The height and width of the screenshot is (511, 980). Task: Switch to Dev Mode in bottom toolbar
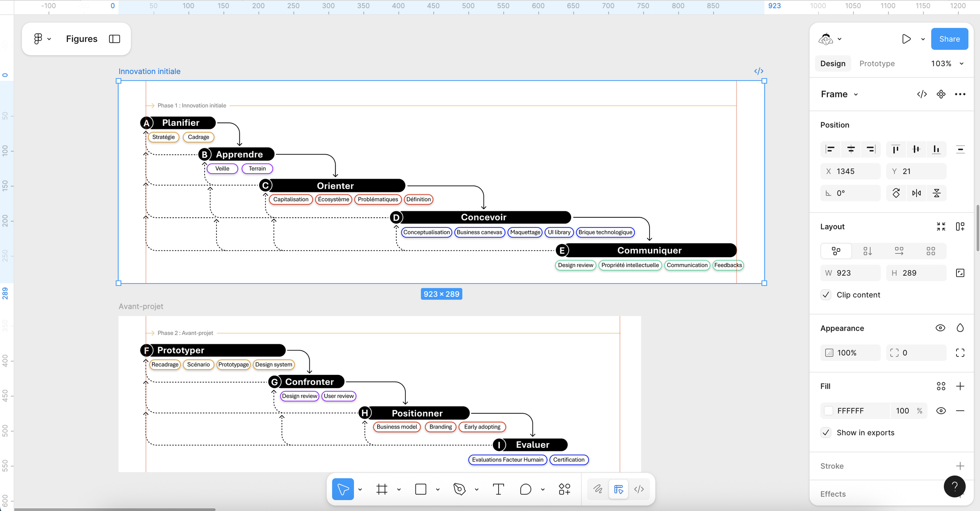tap(639, 489)
